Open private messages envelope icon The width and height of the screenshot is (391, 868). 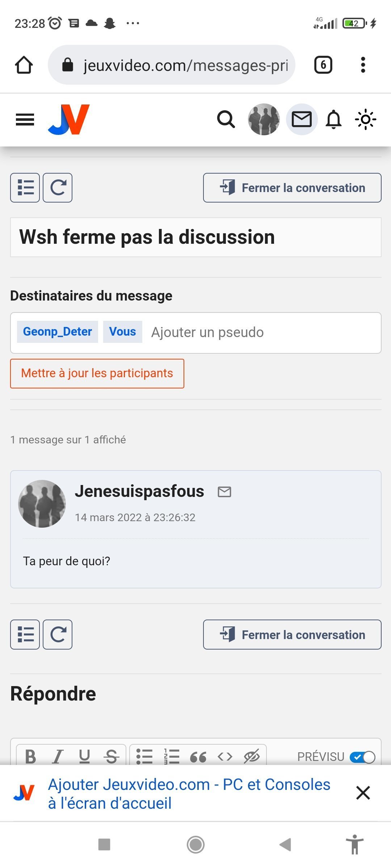302,119
